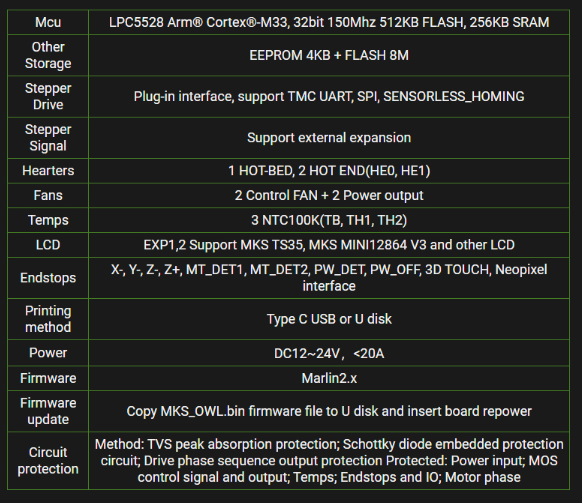Click the 1 HOT-BED, 2 HOT END value

tap(329, 171)
